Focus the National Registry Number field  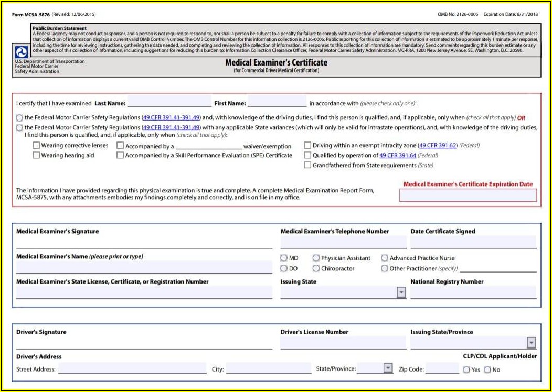473,292
